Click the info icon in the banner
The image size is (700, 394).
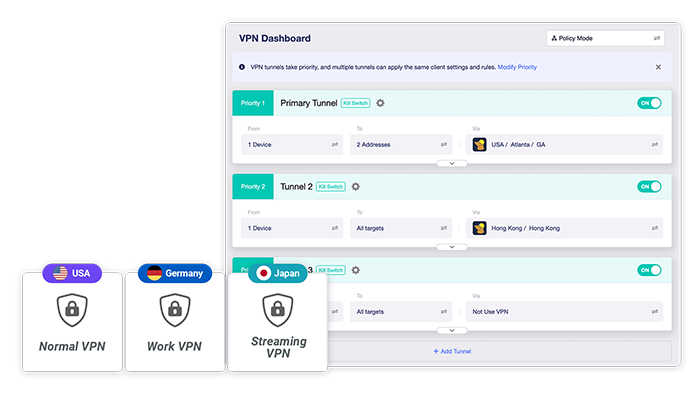(242, 67)
